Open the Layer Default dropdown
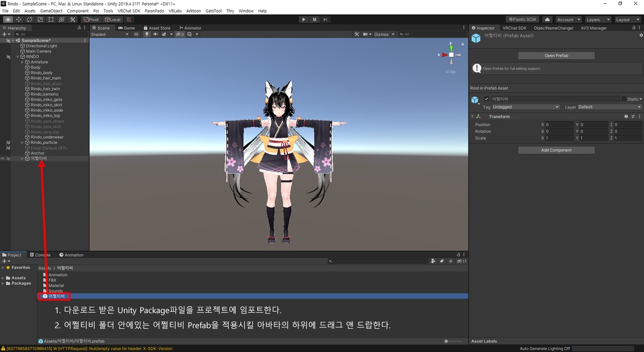 pos(609,107)
